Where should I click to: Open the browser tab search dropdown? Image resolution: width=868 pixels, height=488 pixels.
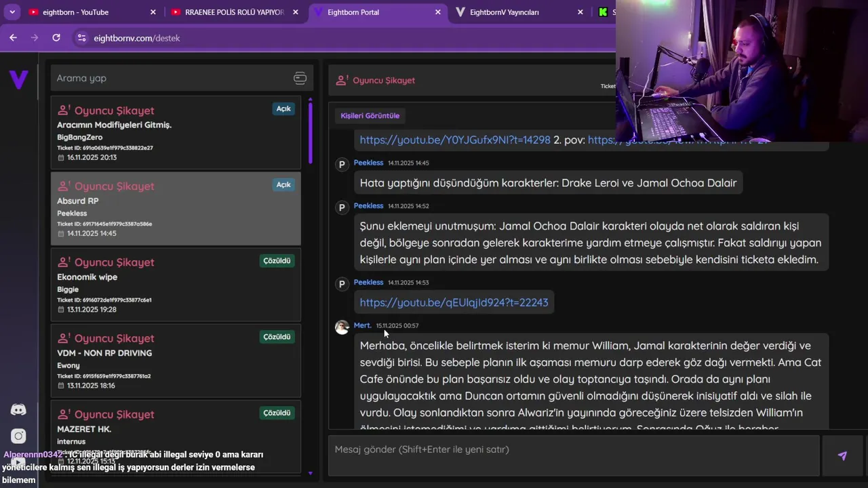[x=12, y=12]
